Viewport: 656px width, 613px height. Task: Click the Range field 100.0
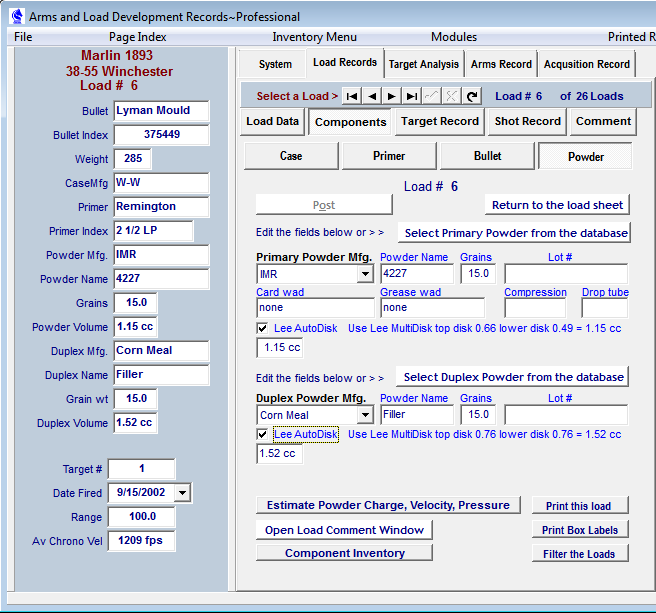[141, 517]
